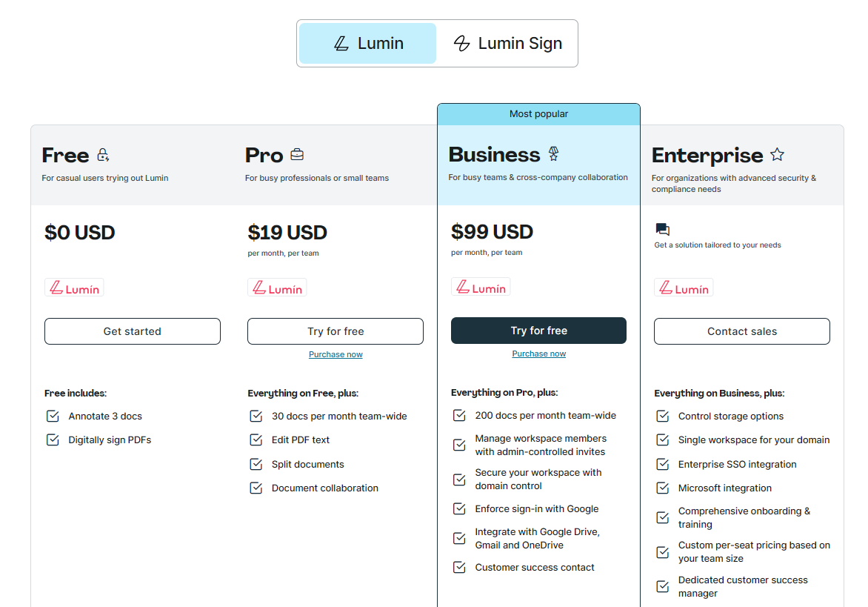Open Purchase now link under Pro
This screenshot has height=607, width=868.
(x=335, y=354)
